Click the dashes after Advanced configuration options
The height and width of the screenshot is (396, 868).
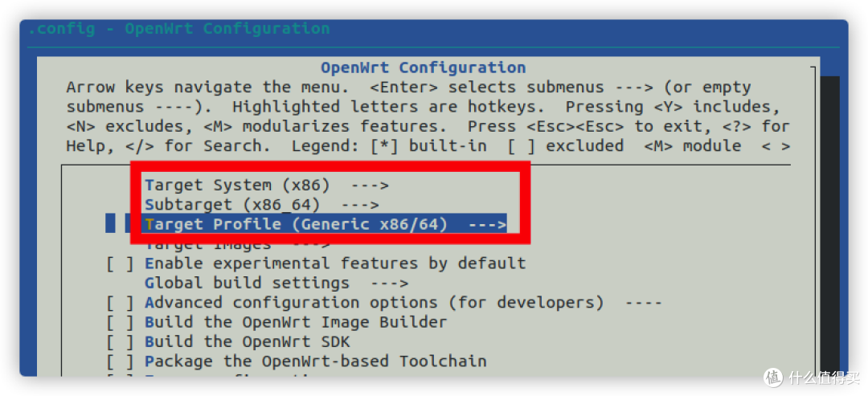point(643,303)
